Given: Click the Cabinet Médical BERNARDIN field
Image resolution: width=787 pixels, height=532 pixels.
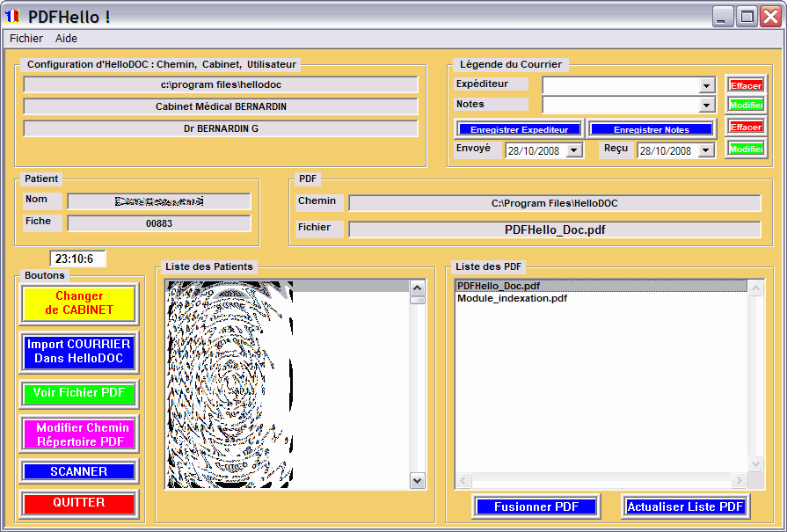Looking at the screenshot, I should click(221, 106).
